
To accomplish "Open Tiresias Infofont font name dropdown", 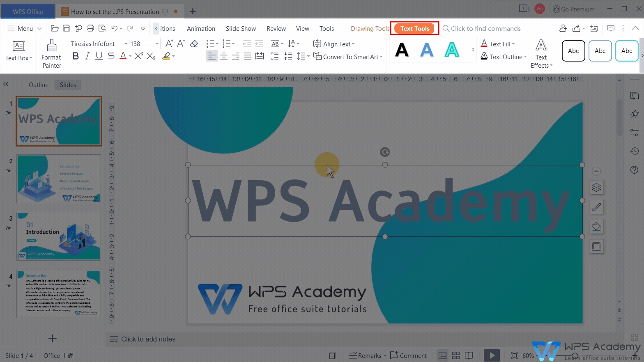I will coord(126,44).
